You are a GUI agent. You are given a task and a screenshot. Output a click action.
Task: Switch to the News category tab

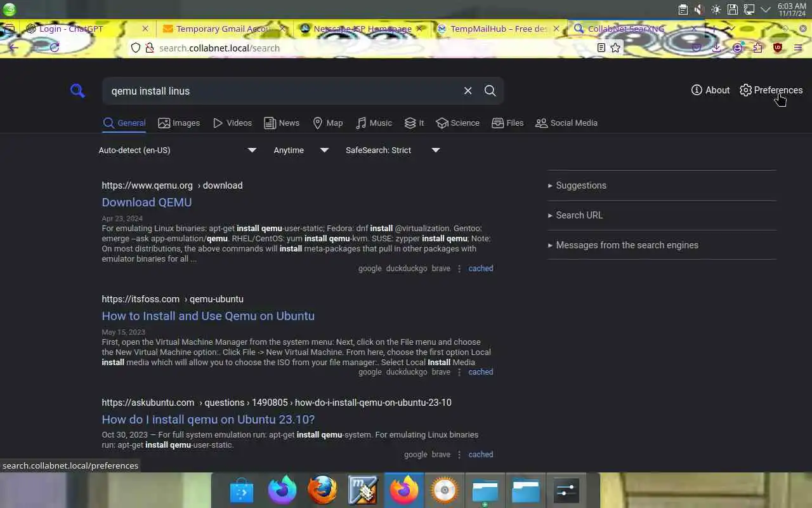(282, 123)
